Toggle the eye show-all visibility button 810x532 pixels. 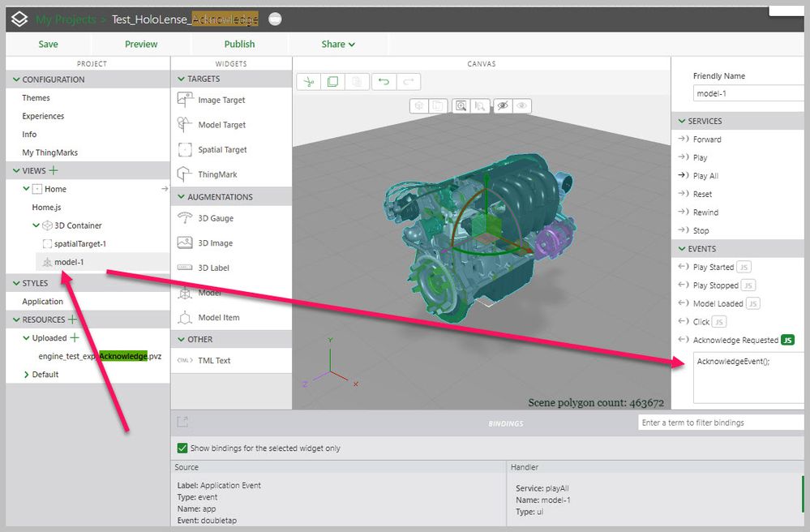523,105
